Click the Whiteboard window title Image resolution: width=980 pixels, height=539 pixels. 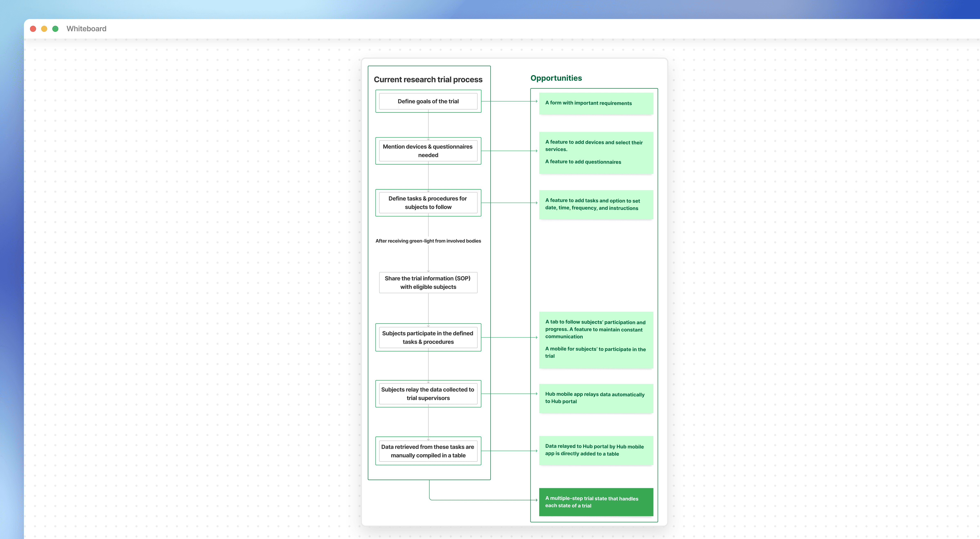86,29
